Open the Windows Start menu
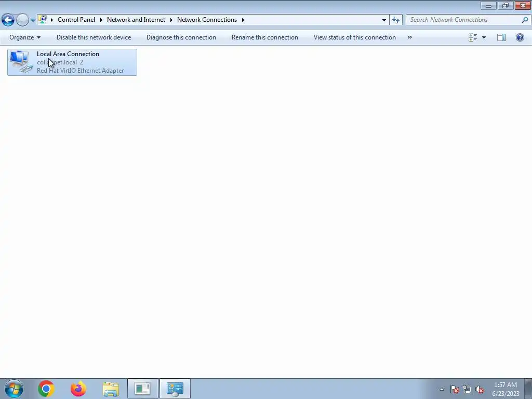This screenshot has width=532, height=399. [x=14, y=389]
